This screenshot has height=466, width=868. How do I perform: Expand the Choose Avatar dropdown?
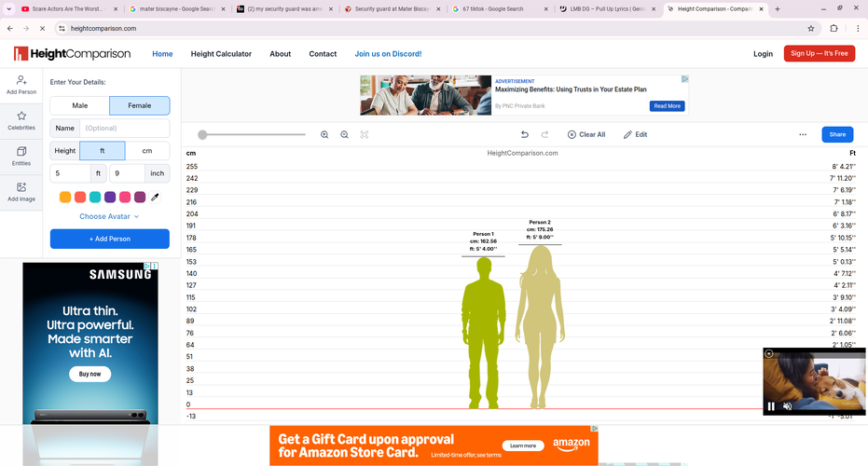[x=109, y=216]
